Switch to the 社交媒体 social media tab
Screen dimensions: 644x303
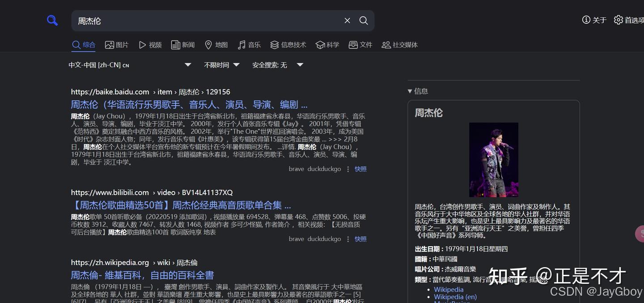tap(399, 45)
